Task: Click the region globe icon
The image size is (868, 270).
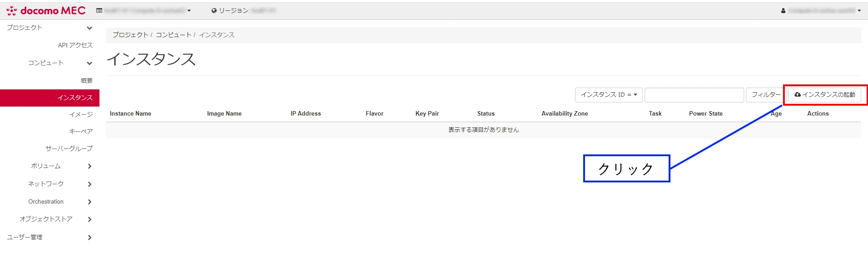Action: click(x=214, y=10)
